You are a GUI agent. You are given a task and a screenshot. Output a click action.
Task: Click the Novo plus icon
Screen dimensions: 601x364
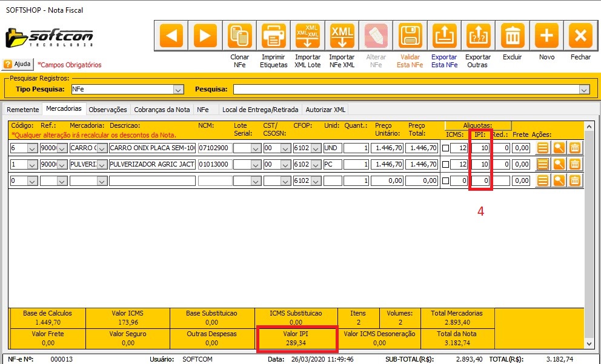coord(546,36)
